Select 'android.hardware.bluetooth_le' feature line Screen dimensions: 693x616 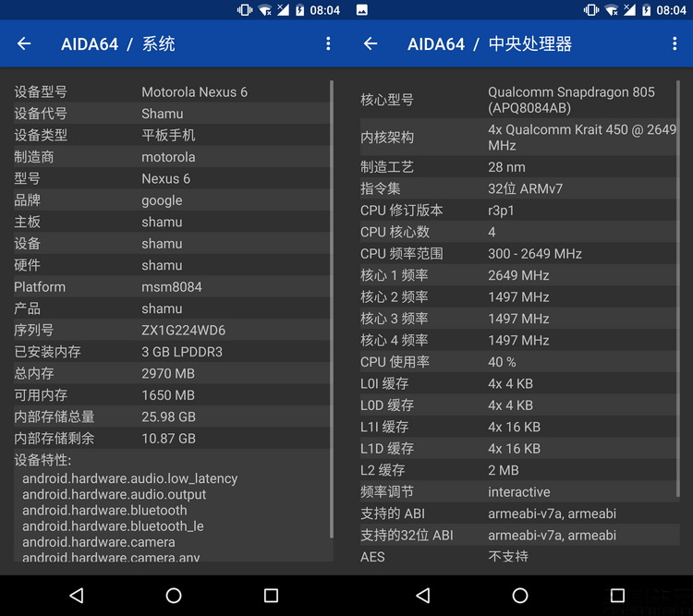coord(113,526)
